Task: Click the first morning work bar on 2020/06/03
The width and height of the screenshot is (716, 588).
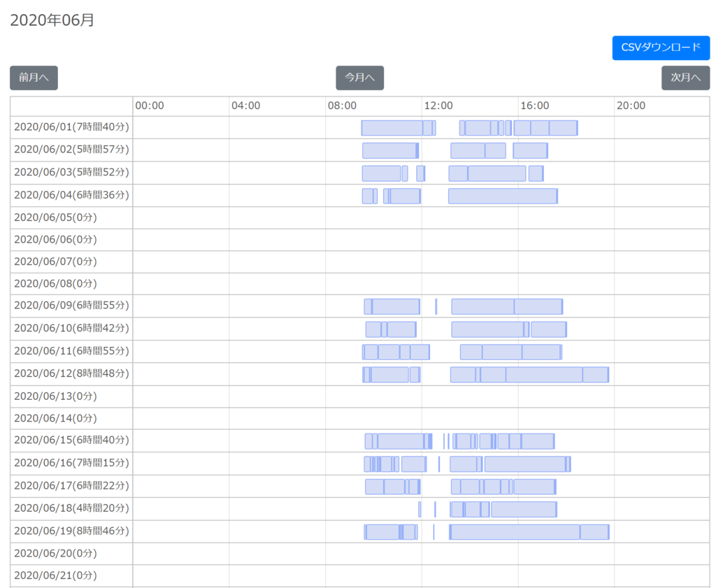Action: pyautogui.click(x=381, y=173)
